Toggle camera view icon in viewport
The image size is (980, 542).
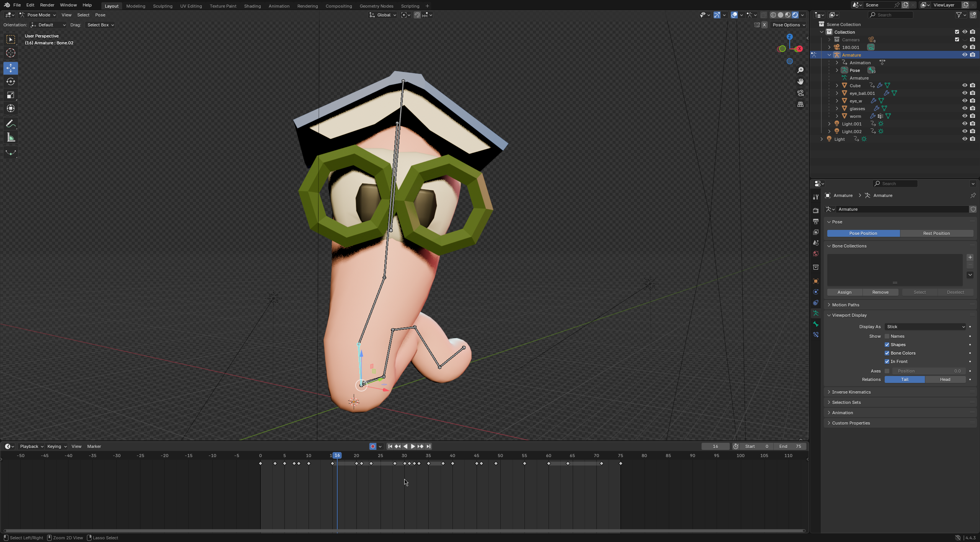[800, 93]
